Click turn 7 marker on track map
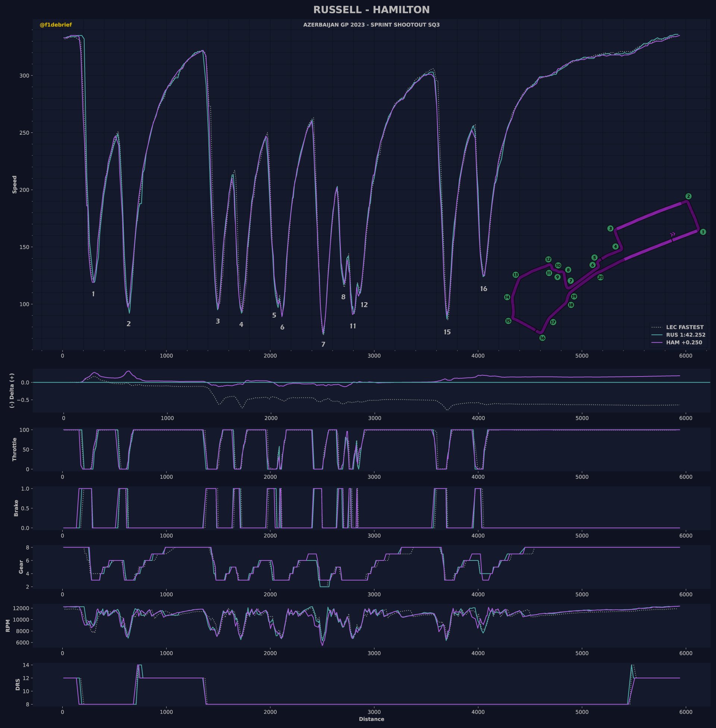The image size is (716, 728). pyautogui.click(x=571, y=281)
